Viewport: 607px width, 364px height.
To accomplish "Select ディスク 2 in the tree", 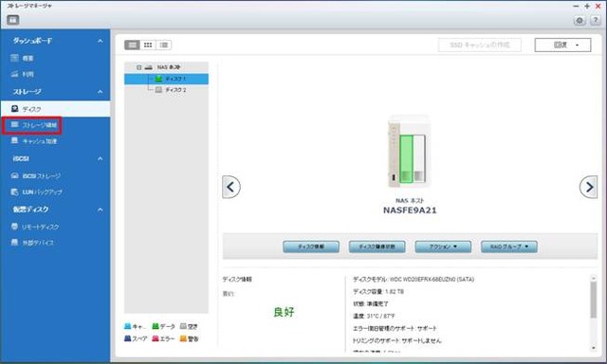I will pos(166,90).
